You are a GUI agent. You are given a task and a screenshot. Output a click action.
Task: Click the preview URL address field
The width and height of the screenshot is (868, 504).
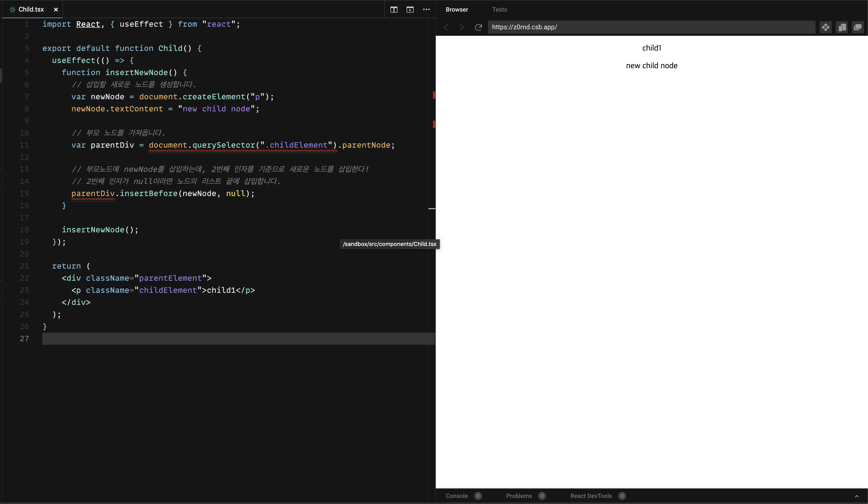click(651, 27)
